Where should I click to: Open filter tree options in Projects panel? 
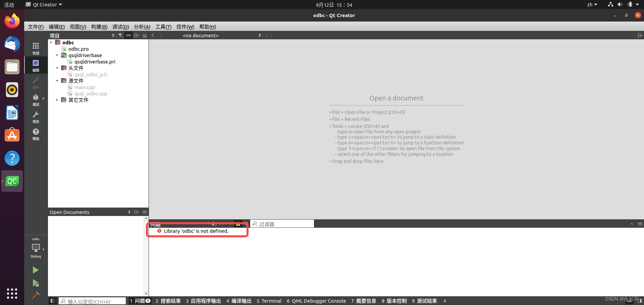pyautogui.click(x=120, y=35)
